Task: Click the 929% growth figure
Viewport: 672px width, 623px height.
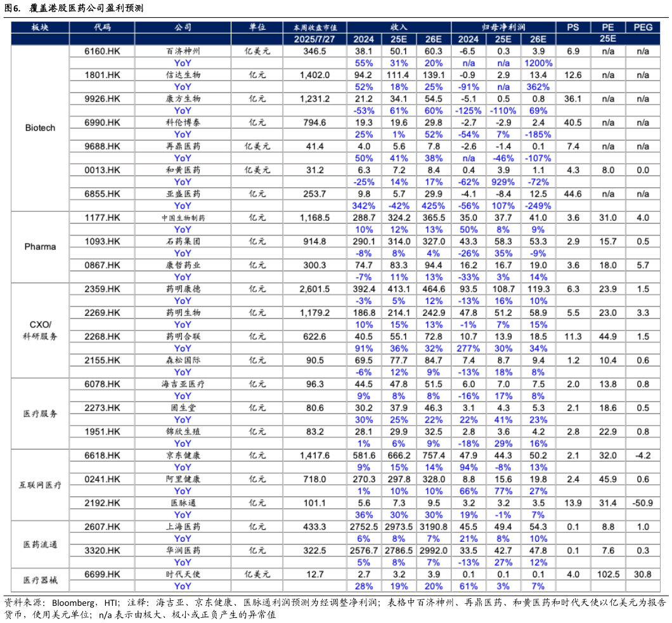Action: pos(503,182)
